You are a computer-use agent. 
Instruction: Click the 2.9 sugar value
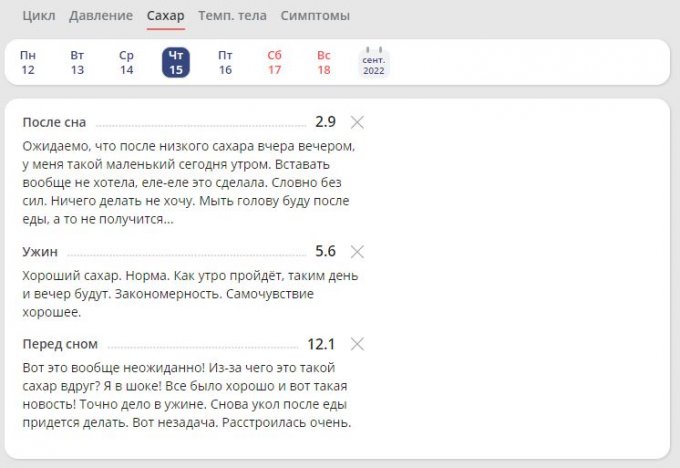[x=325, y=122]
